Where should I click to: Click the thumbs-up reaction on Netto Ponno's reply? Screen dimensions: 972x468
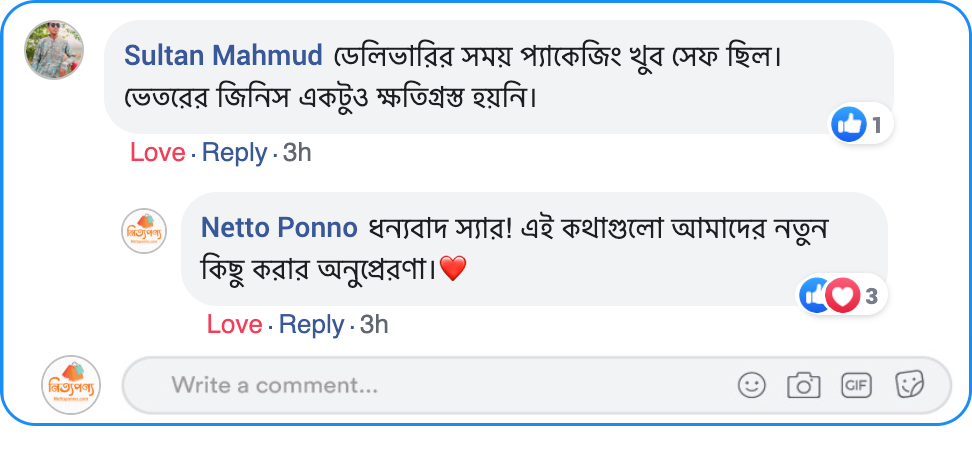coord(813,295)
